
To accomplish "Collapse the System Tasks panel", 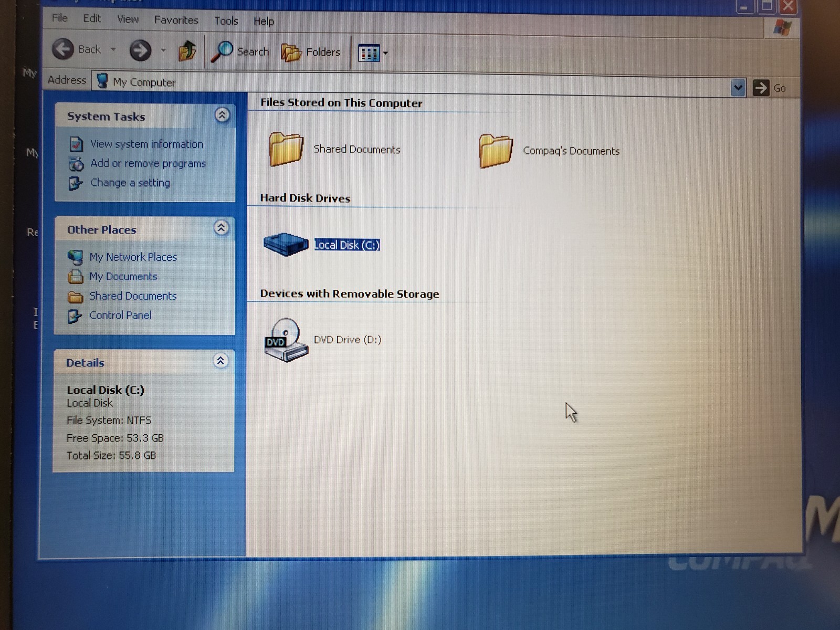I will point(222,115).
